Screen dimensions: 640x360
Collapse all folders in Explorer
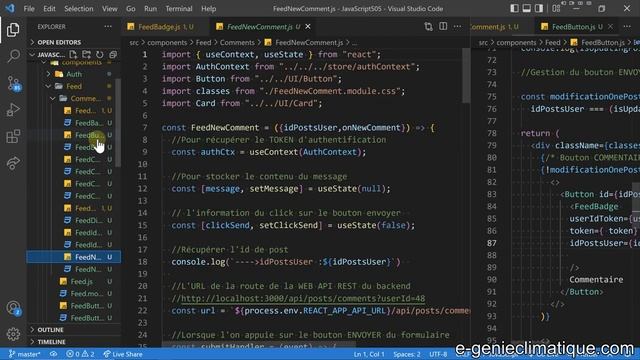coord(113,54)
